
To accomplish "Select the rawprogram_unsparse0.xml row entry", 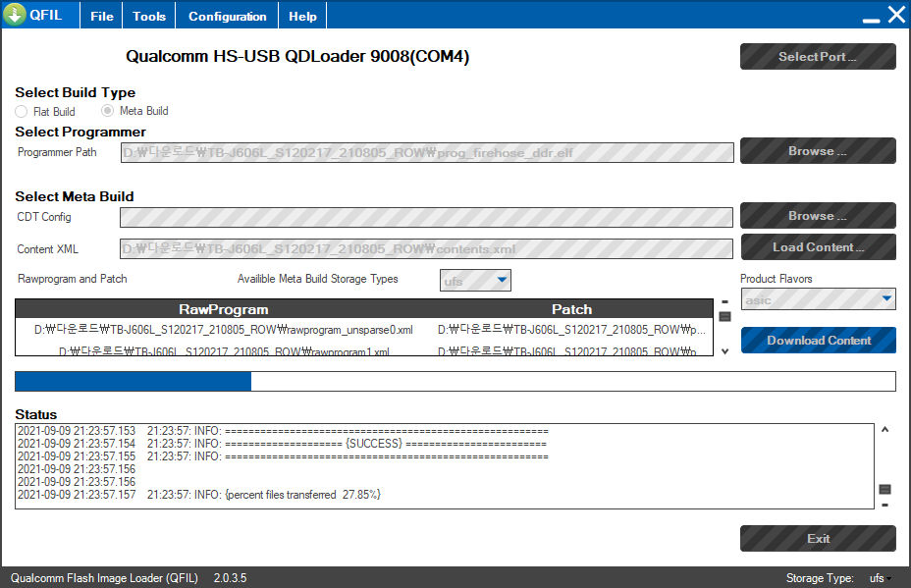I will (x=224, y=330).
